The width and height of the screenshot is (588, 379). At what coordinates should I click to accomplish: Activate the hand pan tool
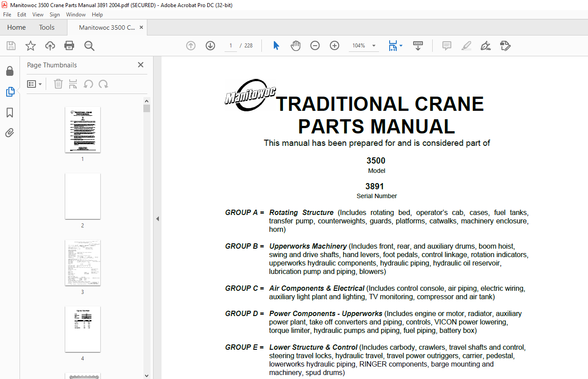tap(296, 46)
